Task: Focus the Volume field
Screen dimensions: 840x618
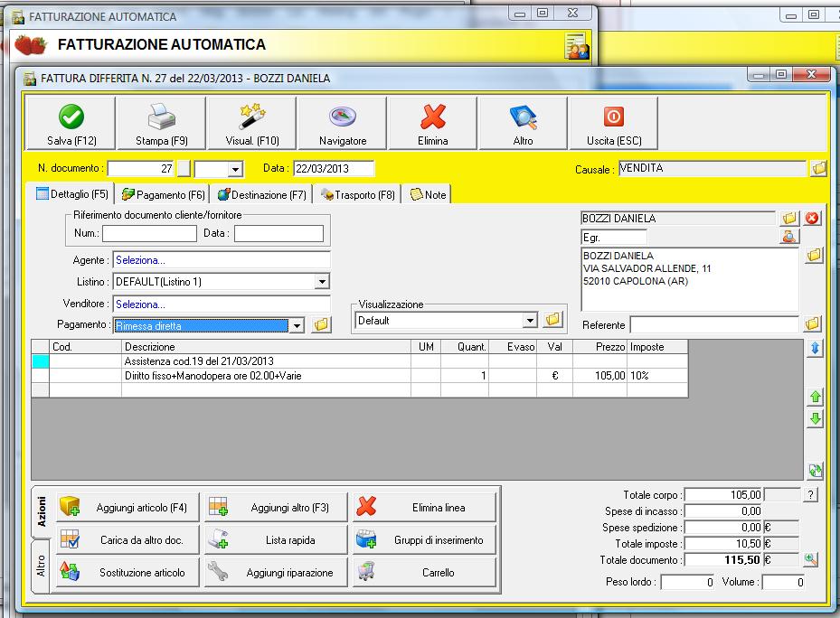Action: click(783, 582)
